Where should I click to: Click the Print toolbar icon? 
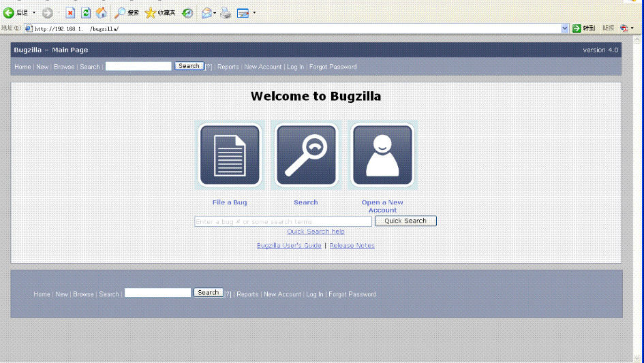tap(226, 13)
